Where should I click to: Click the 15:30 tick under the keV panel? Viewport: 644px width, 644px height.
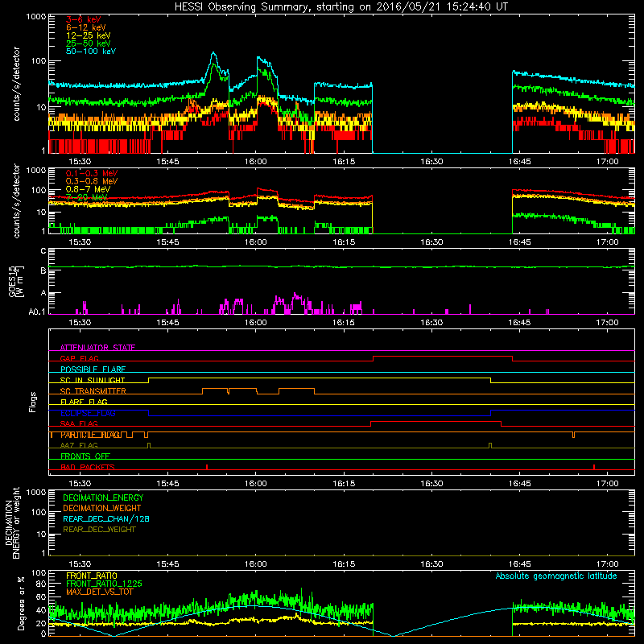tap(80, 162)
